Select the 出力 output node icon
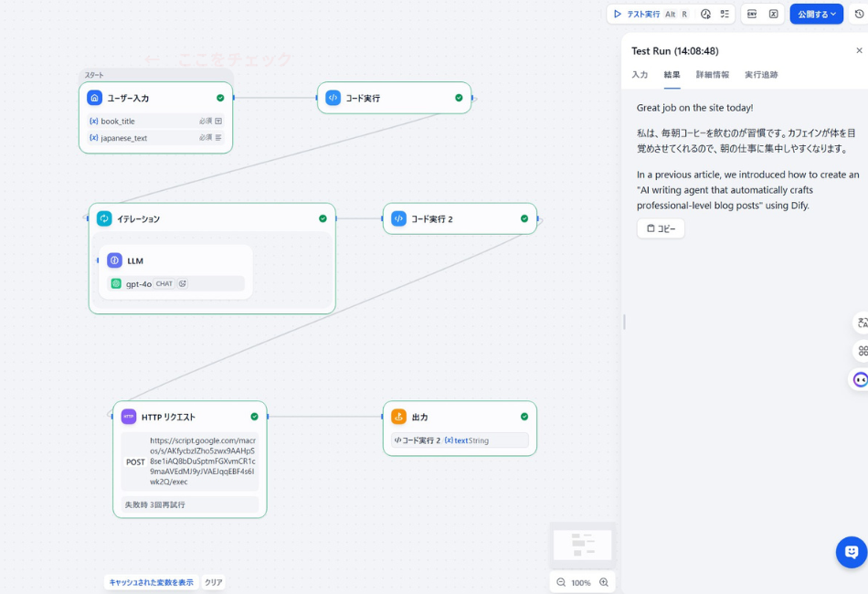Viewport: 868px width, 594px height. click(x=398, y=417)
